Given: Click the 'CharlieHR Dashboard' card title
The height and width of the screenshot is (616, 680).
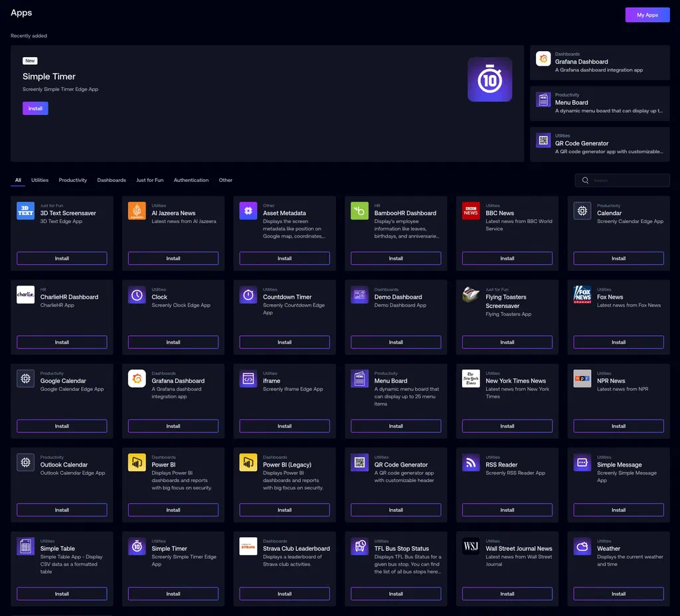Looking at the screenshot, I should [69, 297].
